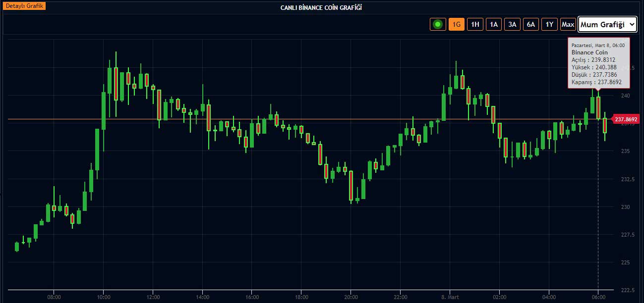
Task: Click the 22:00 time axis label
Action: (400, 297)
